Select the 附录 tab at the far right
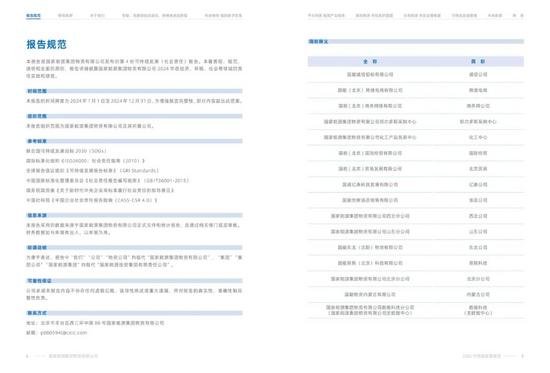Screen dimensions: 550x373 [518, 15]
